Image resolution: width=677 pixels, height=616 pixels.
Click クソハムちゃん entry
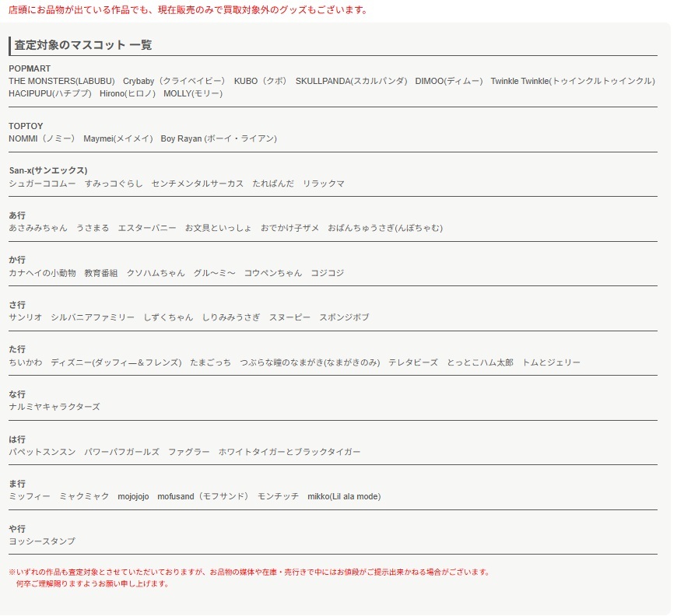[x=156, y=273]
